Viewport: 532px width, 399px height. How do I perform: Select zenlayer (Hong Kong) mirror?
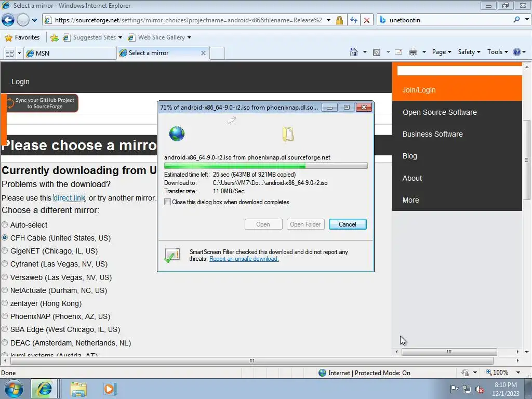(x=5, y=303)
